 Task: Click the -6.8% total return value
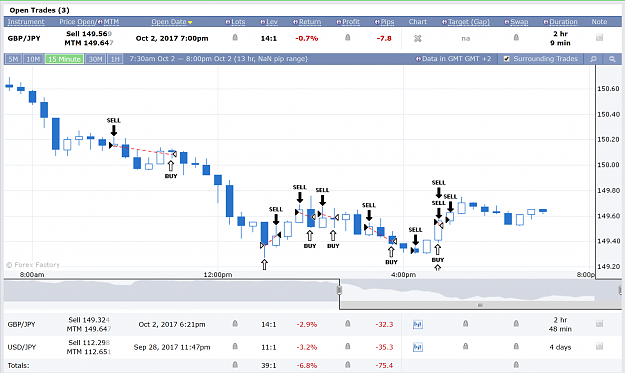(x=307, y=365)
